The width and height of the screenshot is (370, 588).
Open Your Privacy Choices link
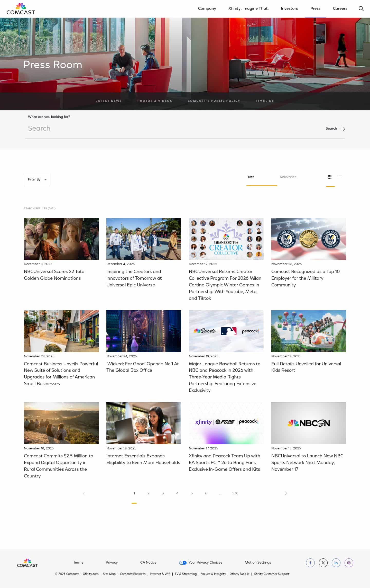(205, 563)
